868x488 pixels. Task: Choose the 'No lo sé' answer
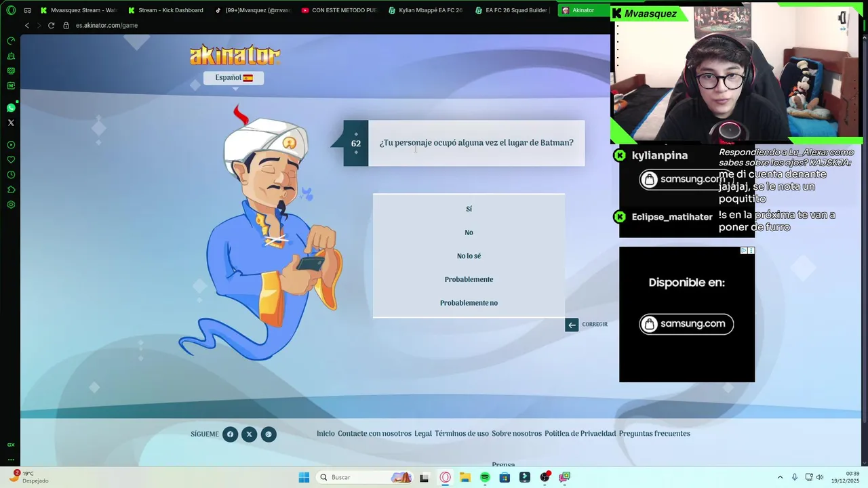pyautogui.click(x=469, y=256)
